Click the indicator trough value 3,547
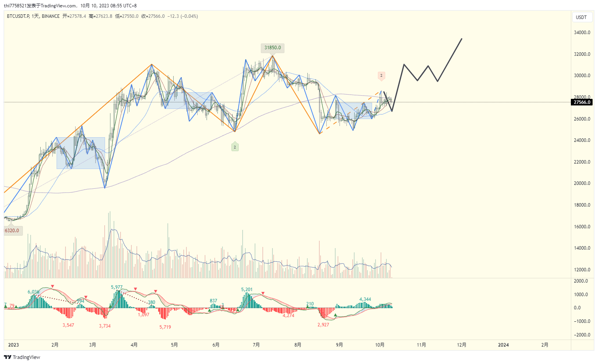 coord(68,325)
